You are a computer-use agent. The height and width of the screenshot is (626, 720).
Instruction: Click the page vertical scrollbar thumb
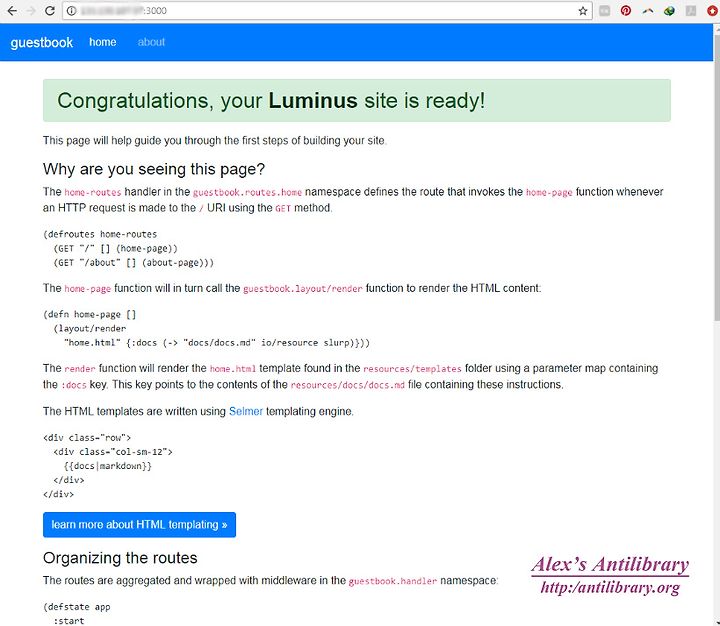[x=717, y=177]
